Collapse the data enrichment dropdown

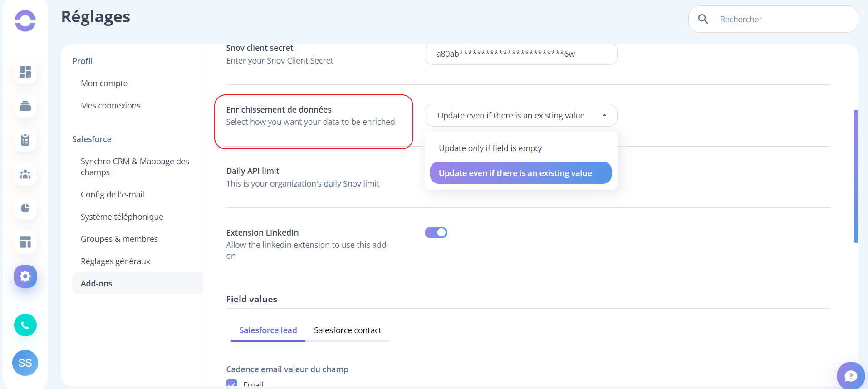(521, 115)
